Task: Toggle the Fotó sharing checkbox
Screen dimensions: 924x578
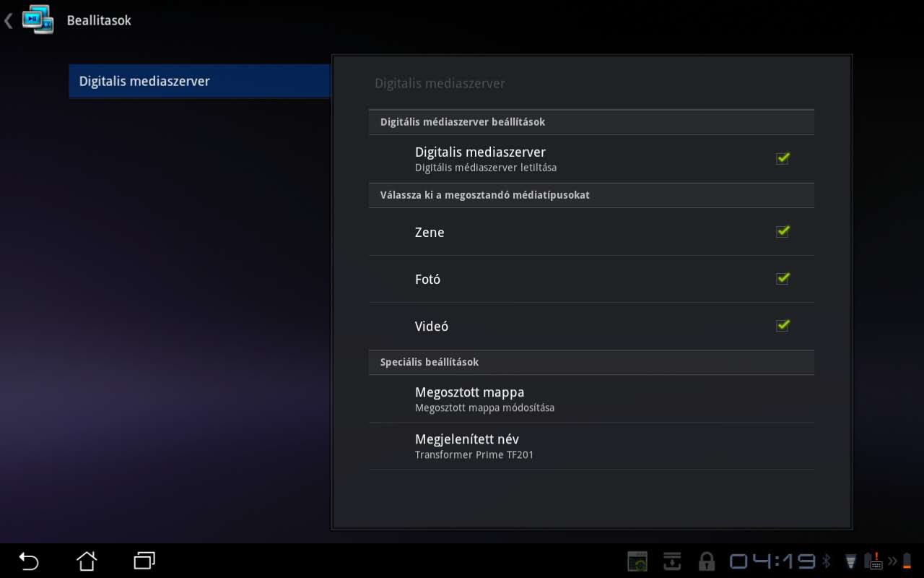Action: pos(783,279)
